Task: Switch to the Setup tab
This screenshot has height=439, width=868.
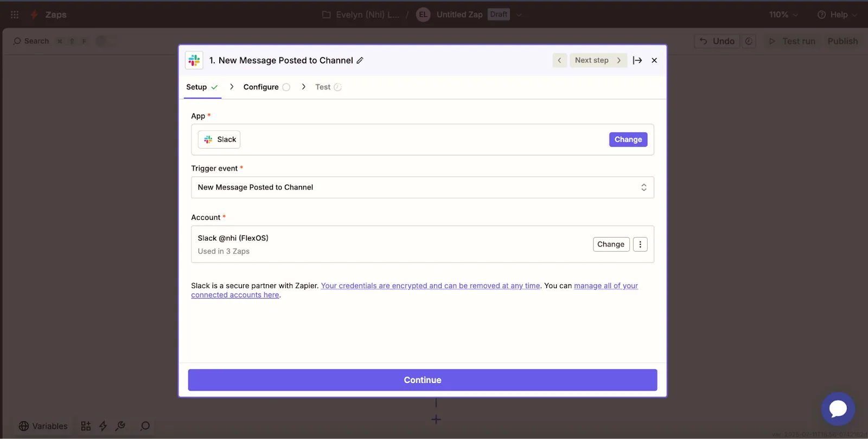Action: point(202,87)
